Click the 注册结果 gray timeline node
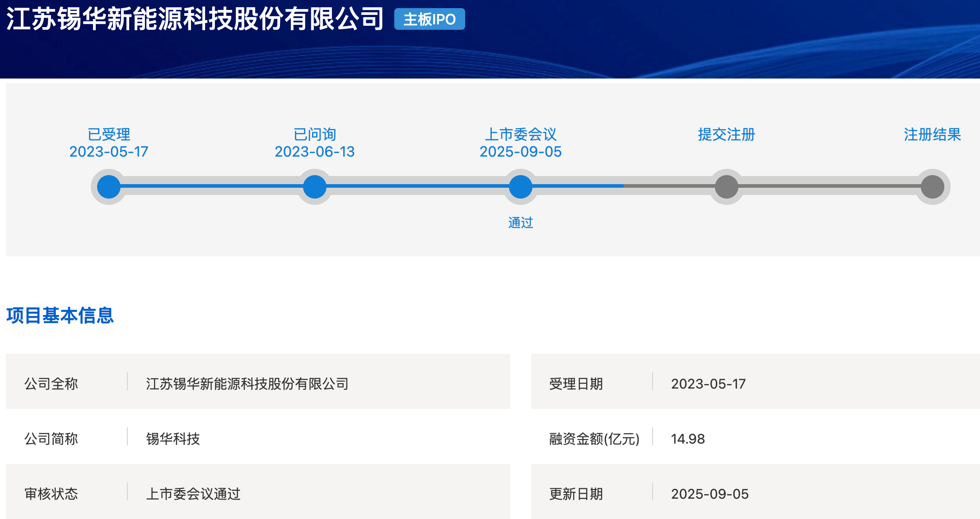The width and height of the screenshot is (980, 519). coord(933,186)
